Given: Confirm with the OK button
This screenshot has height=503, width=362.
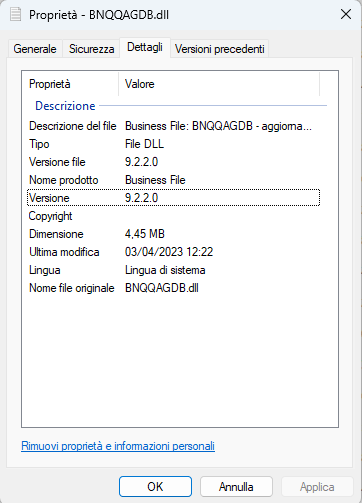Looking at the screenshot, I should [155, 487].
